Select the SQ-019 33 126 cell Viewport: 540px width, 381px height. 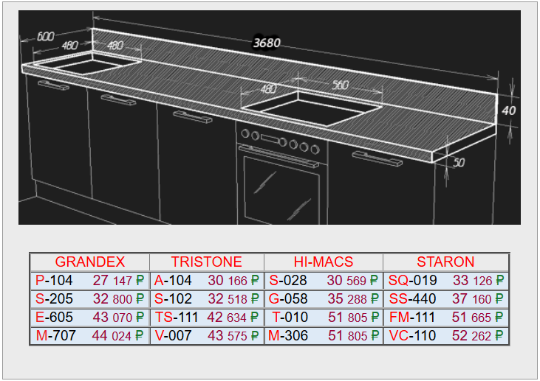[446, 280]
